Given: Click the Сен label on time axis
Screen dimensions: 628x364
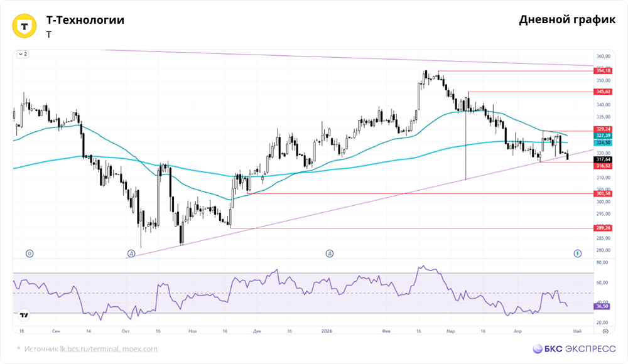Looking at the screenshot, I should 56,331.
